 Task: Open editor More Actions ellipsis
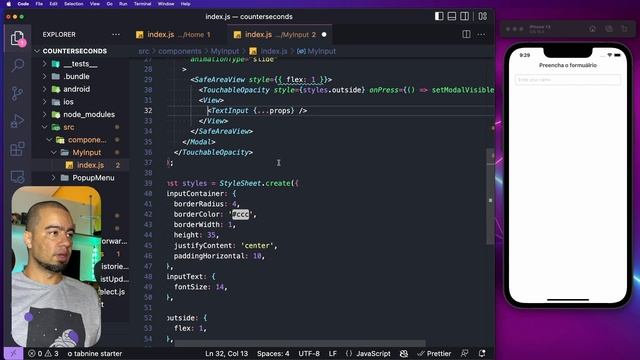pos(482,34)
